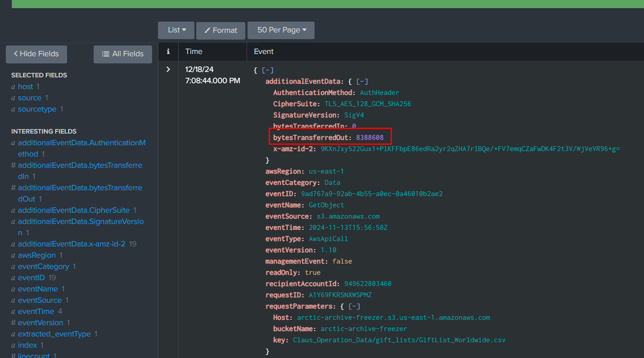Click the info column header icon
This screenshot has height=358, width=644.
click(168, 52)
